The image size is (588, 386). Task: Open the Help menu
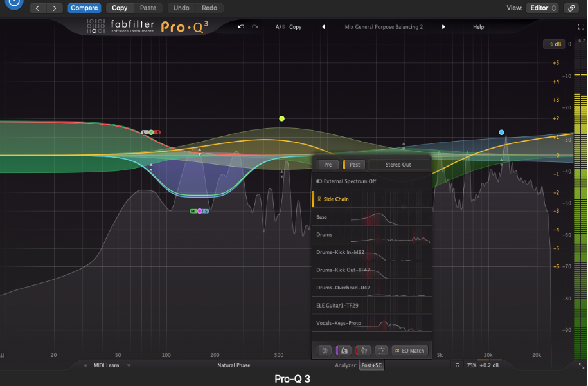tap(479, 27)
